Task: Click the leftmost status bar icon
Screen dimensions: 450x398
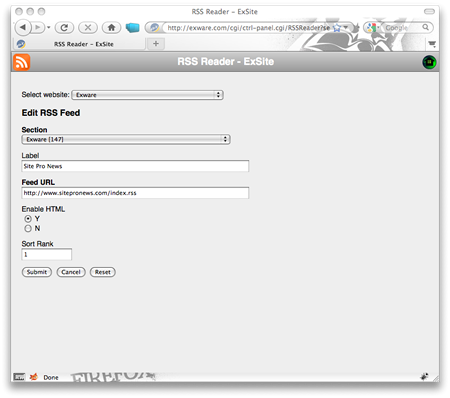Action: [x=19, y=377]
